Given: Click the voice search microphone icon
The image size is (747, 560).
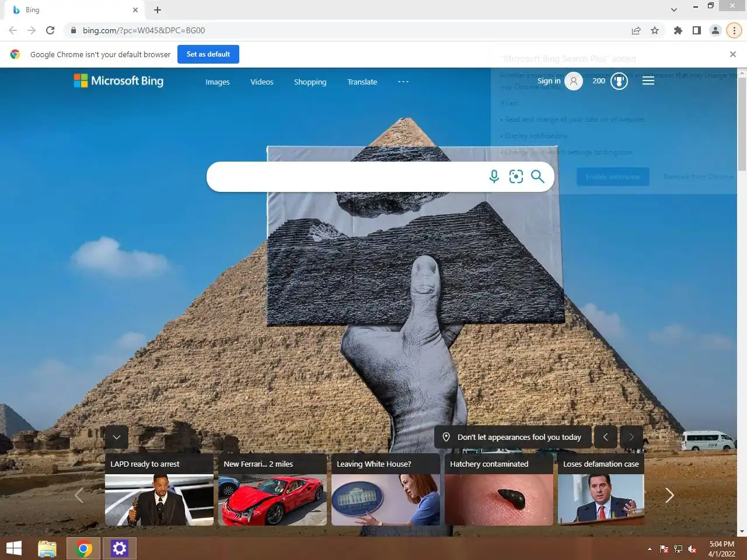Looking at the screenshot, I should (494, 177).
